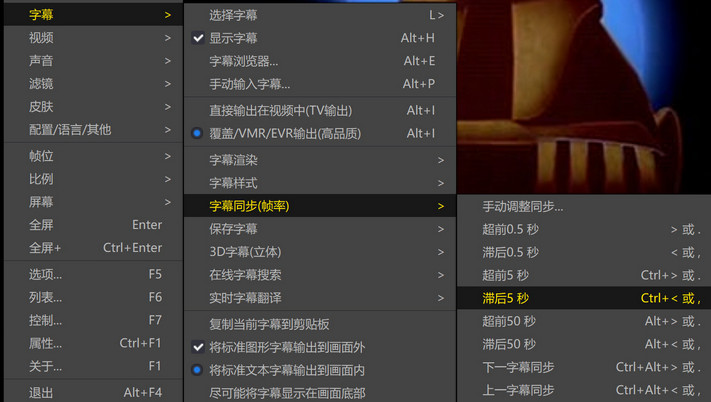Click 手动输入字幕... item
Image resolution: width=711 pixels, height=402 pixels.
click(320, 84)
